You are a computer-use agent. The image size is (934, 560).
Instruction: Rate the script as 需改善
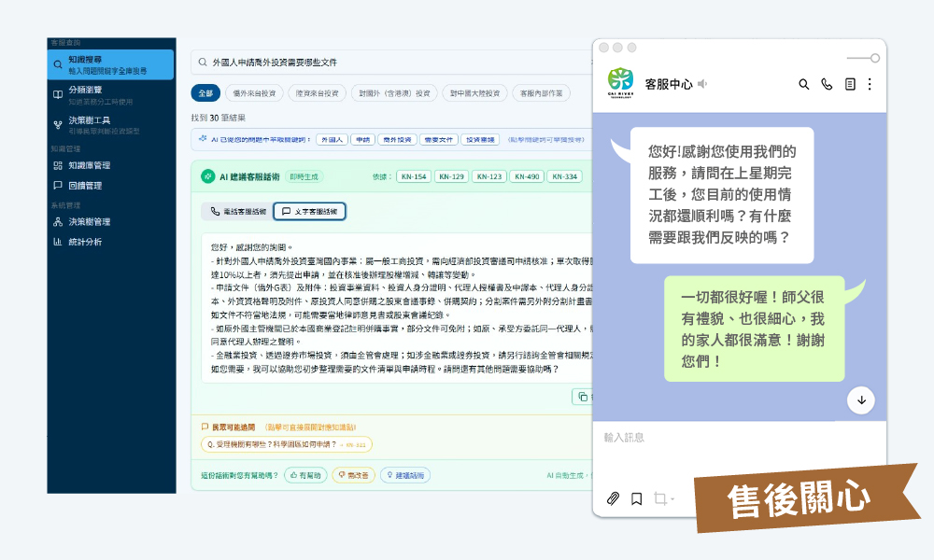coord(353,475)
